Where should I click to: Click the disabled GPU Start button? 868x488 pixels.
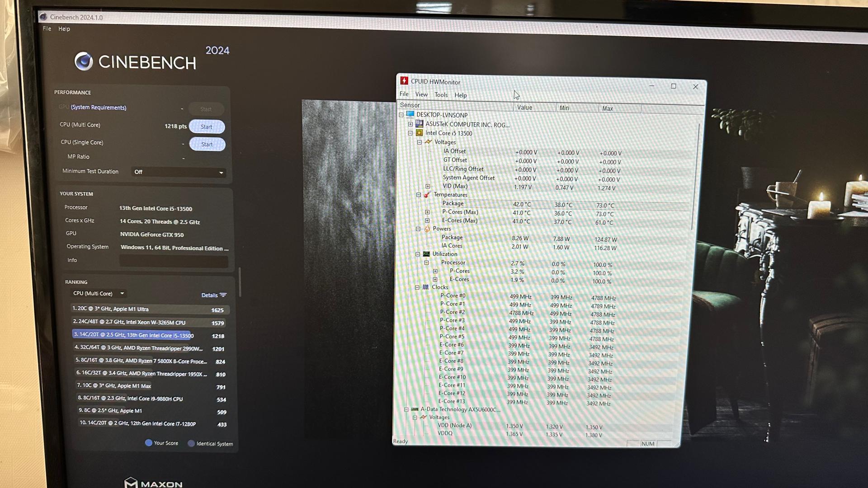(x=206, y=109)
